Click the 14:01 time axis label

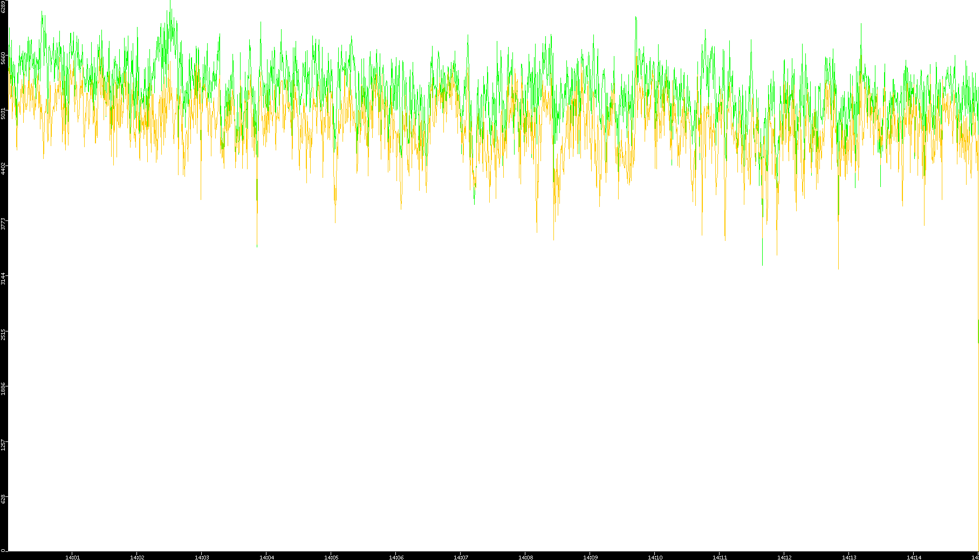click(x=72, y=557)
